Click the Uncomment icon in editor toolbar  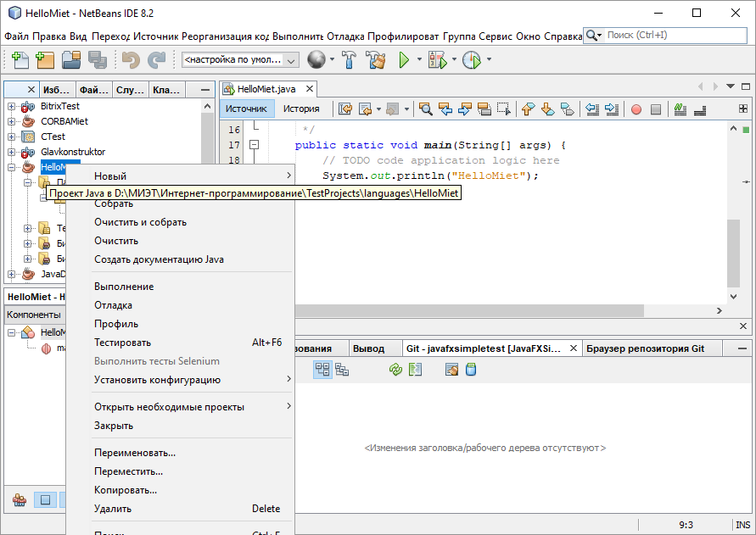pos(700,110)
